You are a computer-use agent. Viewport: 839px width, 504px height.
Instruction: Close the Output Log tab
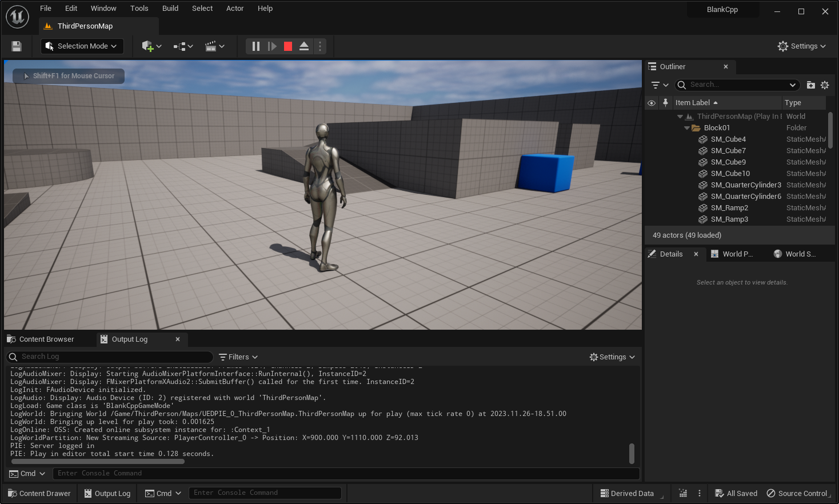[178, 339]
